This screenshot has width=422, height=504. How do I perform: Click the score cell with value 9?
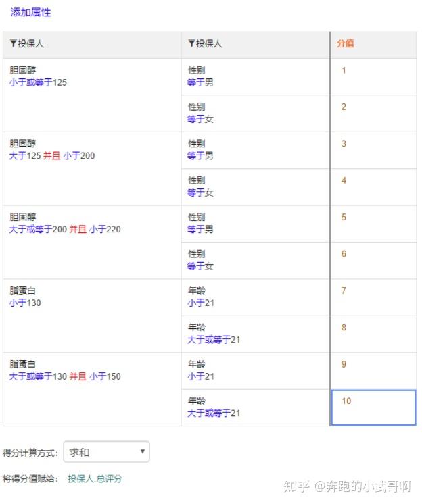coord(374,371)
